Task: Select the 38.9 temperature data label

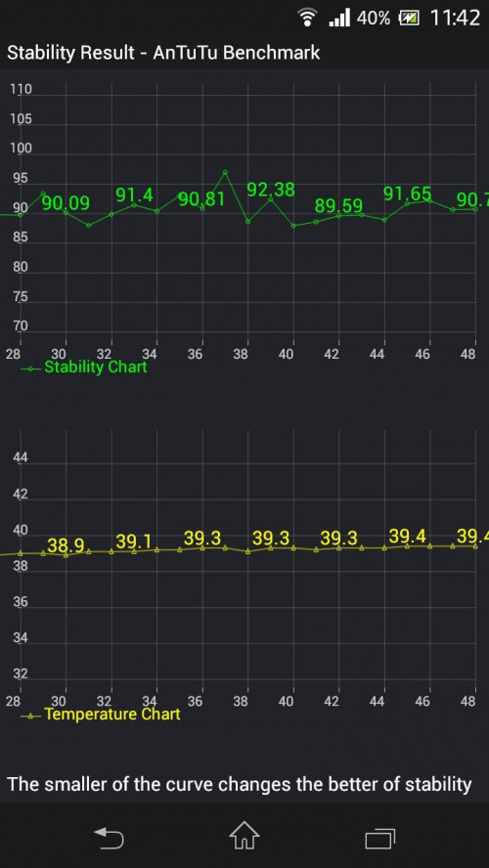Action: (66, 546)
